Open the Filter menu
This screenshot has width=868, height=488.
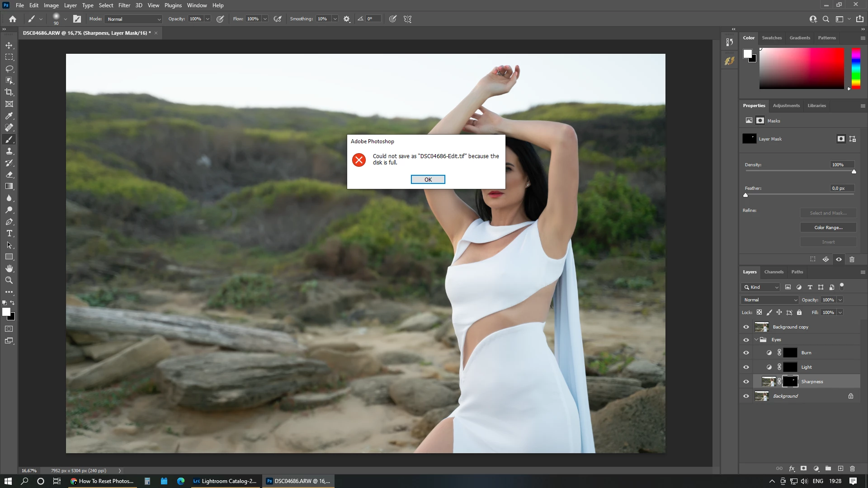pyautogui.click(x=124, y=5)
